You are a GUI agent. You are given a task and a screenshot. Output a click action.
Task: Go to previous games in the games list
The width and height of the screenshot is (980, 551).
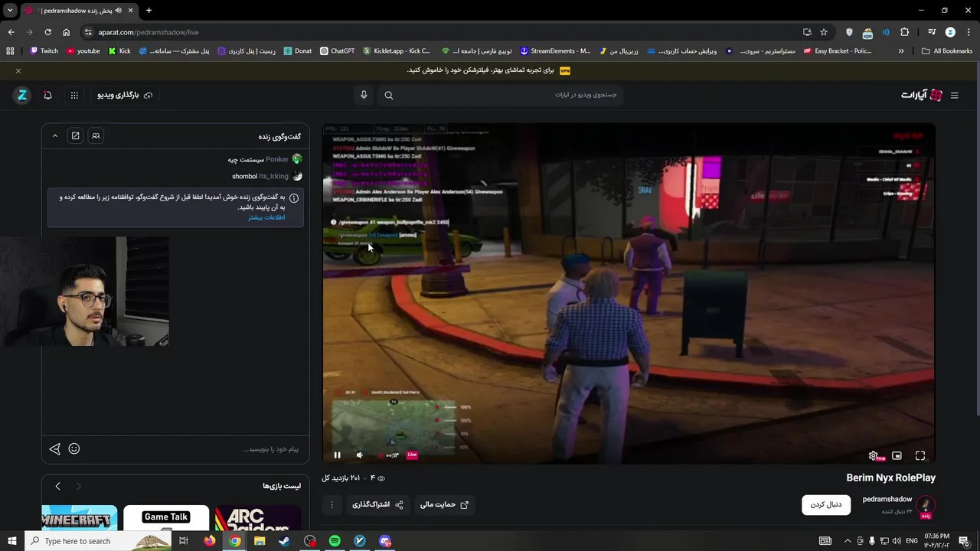(57, 486)
